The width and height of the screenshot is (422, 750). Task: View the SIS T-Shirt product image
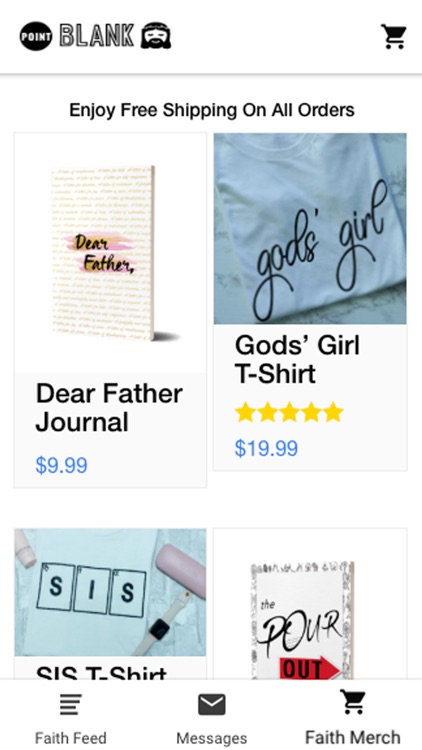110,592
